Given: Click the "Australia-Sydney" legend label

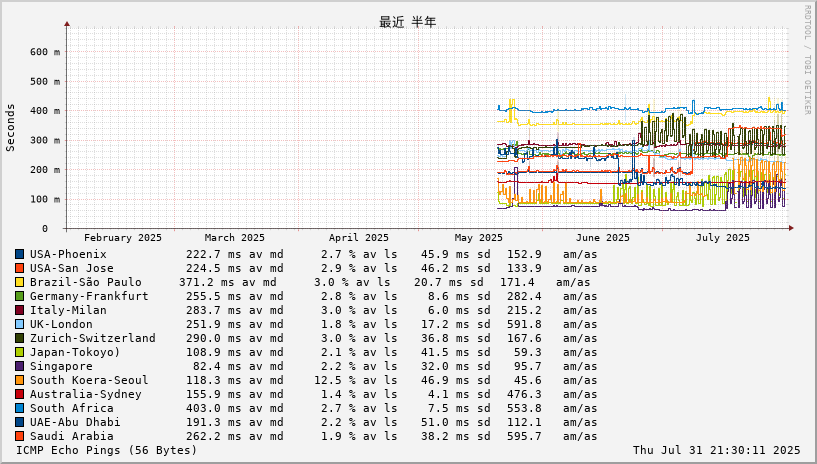Looking at the screenshot, I should click(85, 394).
